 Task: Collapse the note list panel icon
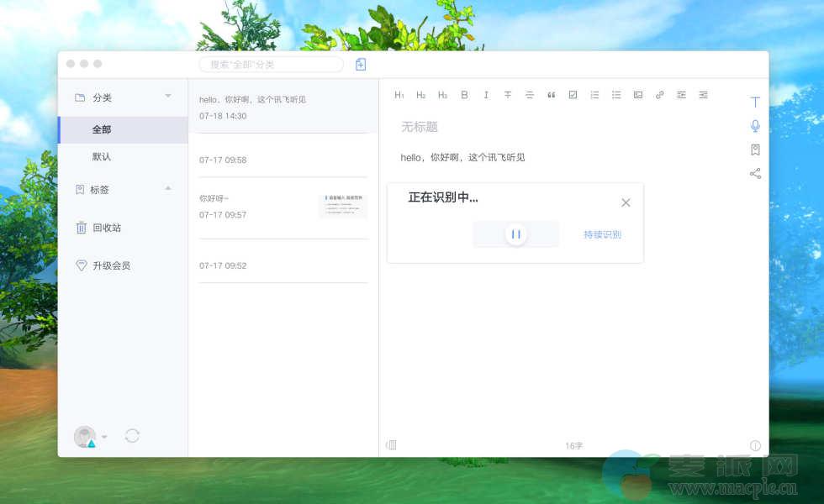tap(391, 445)
